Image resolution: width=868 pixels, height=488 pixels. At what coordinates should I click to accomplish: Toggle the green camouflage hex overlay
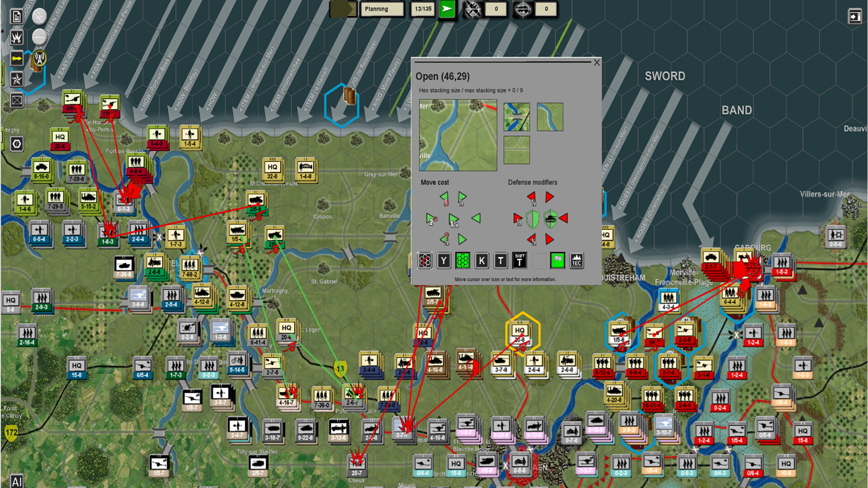(462, 261)
